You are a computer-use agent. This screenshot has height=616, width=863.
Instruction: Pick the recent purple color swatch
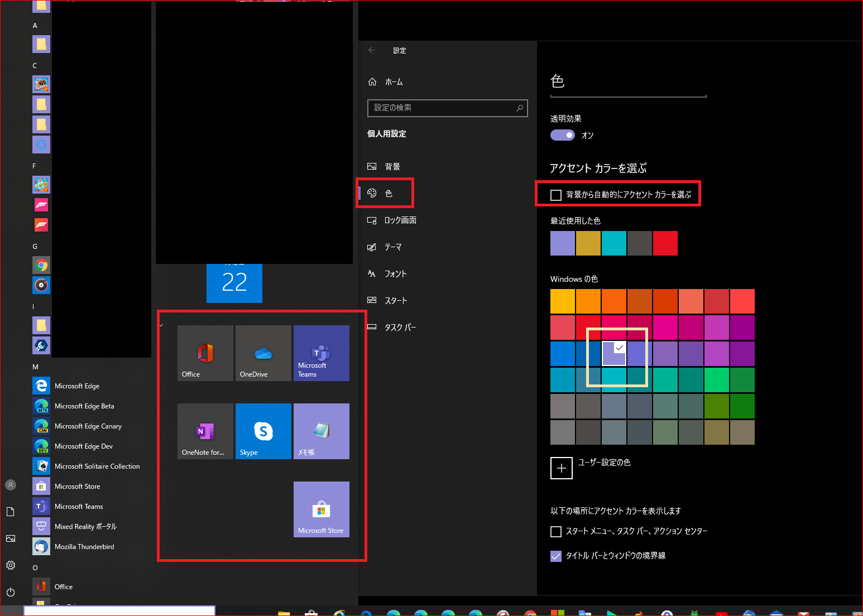(563, 243)
